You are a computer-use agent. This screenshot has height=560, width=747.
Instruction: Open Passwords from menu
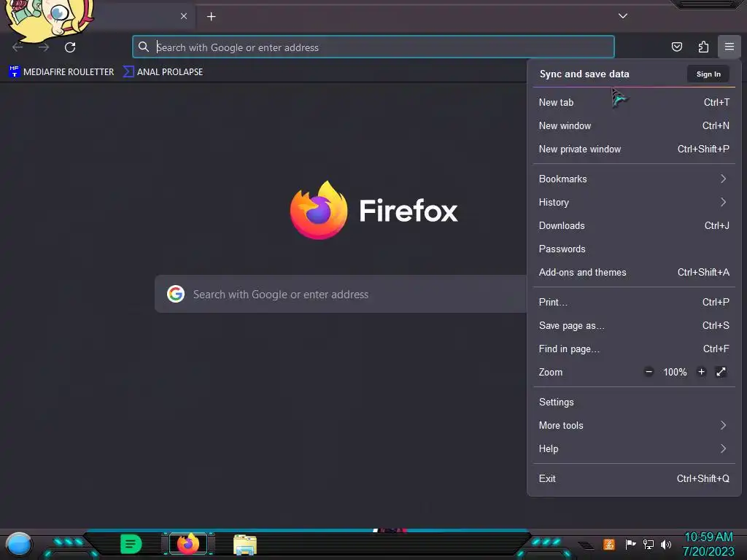634,249
